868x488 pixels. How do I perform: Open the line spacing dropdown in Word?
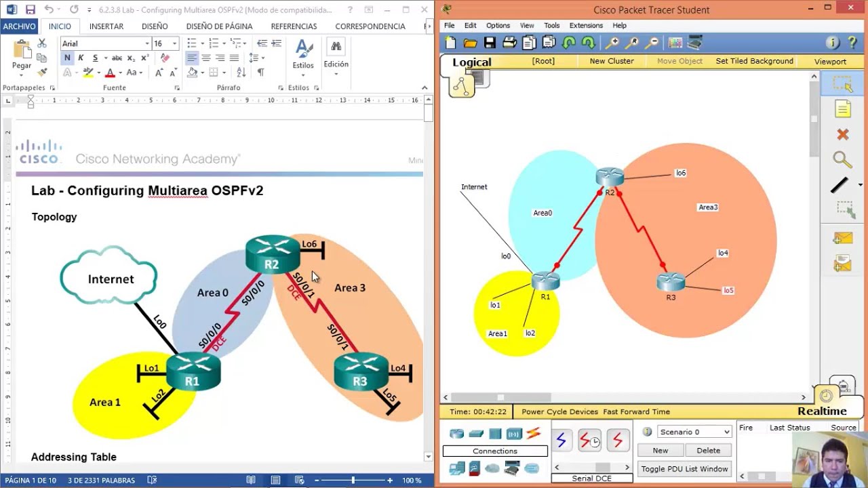click(x=256, y=58)
